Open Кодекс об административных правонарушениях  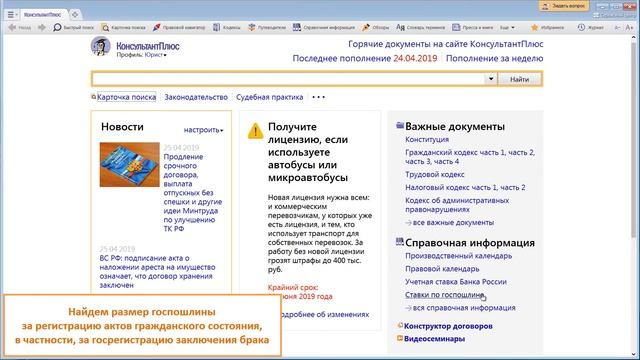(457, 205)
